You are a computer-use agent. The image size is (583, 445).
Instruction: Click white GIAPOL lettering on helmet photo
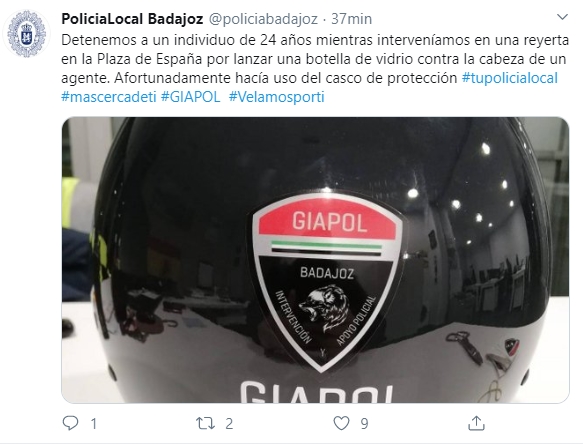click(x=316, y=392)
